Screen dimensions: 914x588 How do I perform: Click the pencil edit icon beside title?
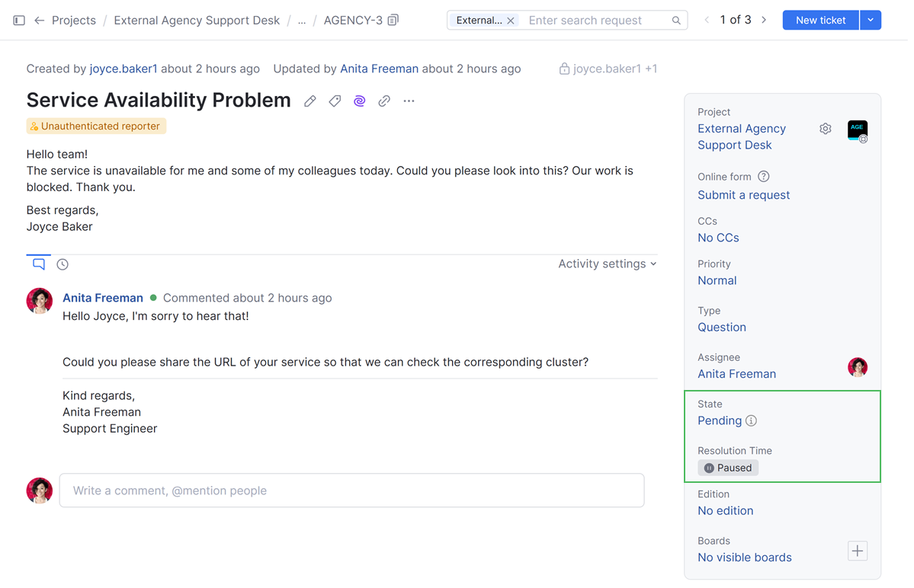310,101
